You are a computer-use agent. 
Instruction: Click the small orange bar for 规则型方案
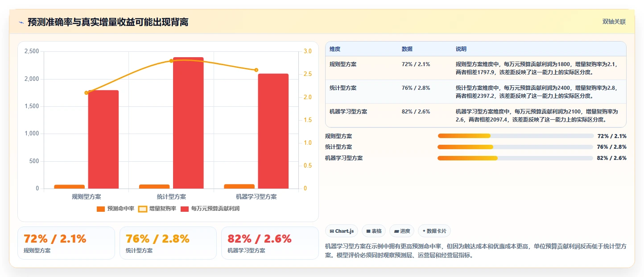point(69,187)
